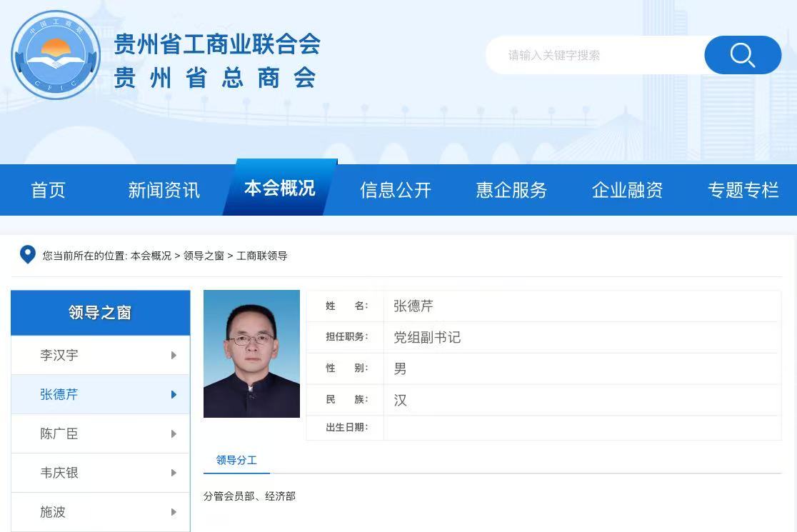
Task: Select 专题专栏 in the navigation bar
Action: (x=743, y=190)
